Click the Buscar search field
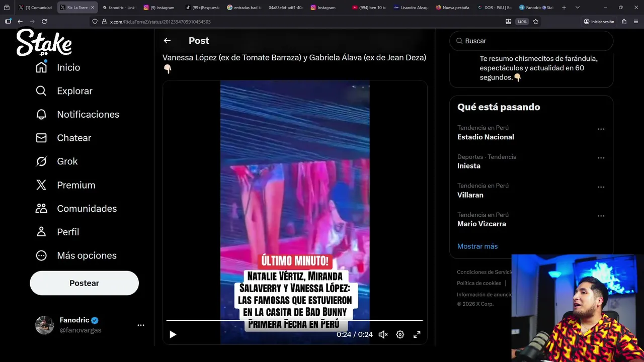The width and height of the screenshot is (644, 362). 531,41
